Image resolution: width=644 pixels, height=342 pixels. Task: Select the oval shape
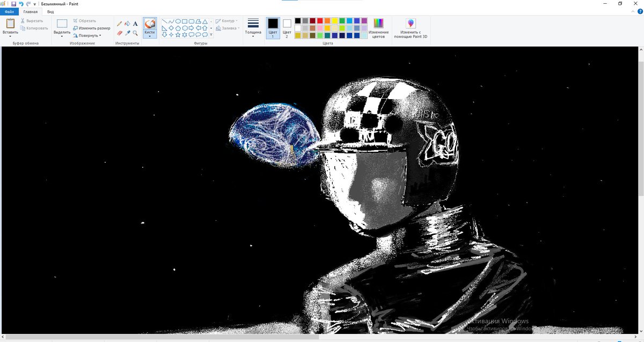coord(178,21)
